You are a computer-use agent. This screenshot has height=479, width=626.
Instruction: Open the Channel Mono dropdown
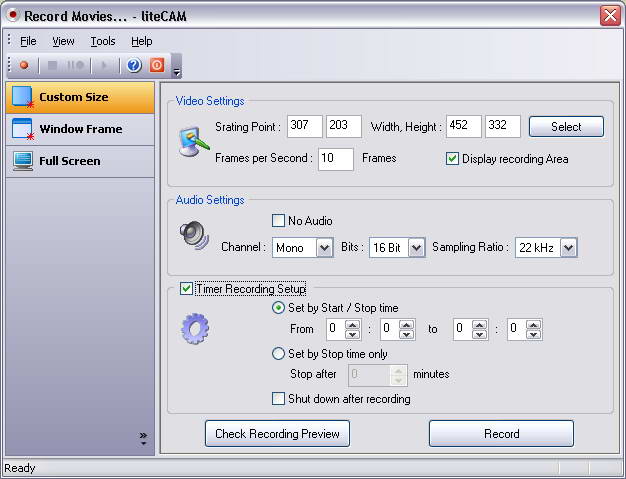(325, 248)
